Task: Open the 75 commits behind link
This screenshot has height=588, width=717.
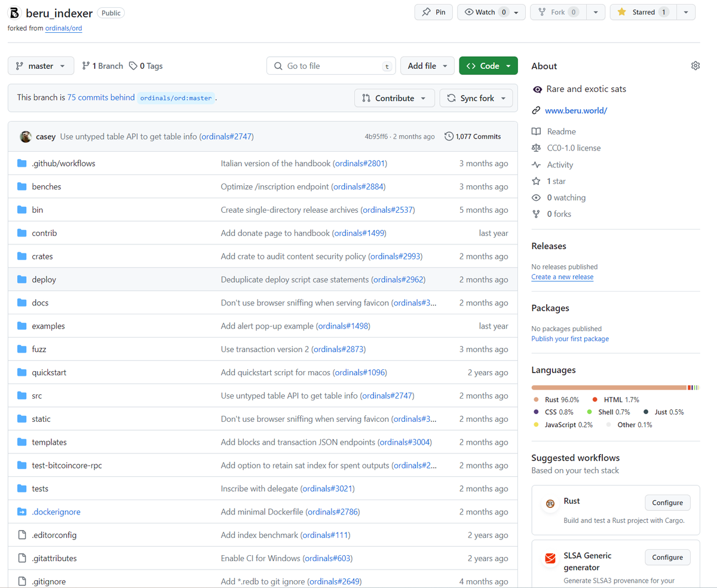Action: (101, 97)
